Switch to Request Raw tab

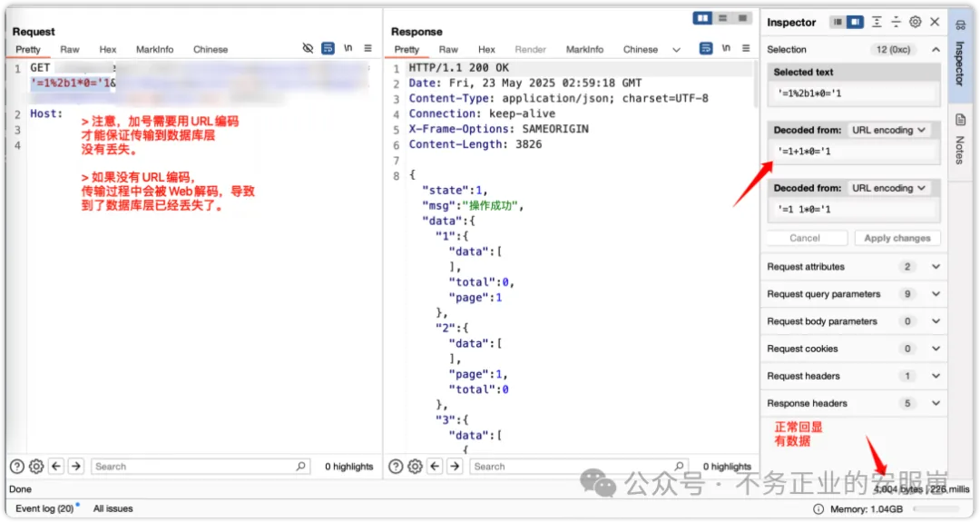(69, 49)
